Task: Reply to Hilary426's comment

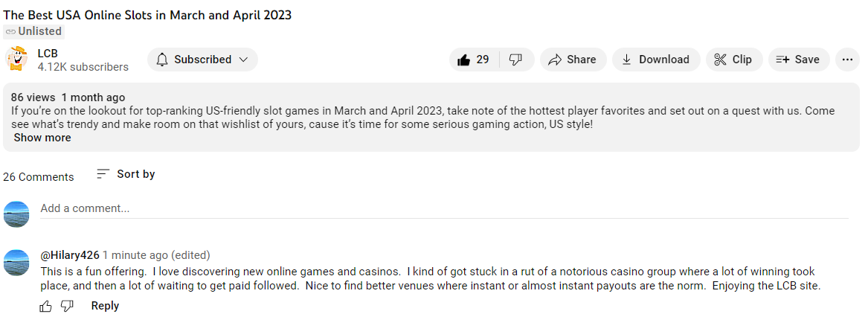Action: (x=105, y=306)
